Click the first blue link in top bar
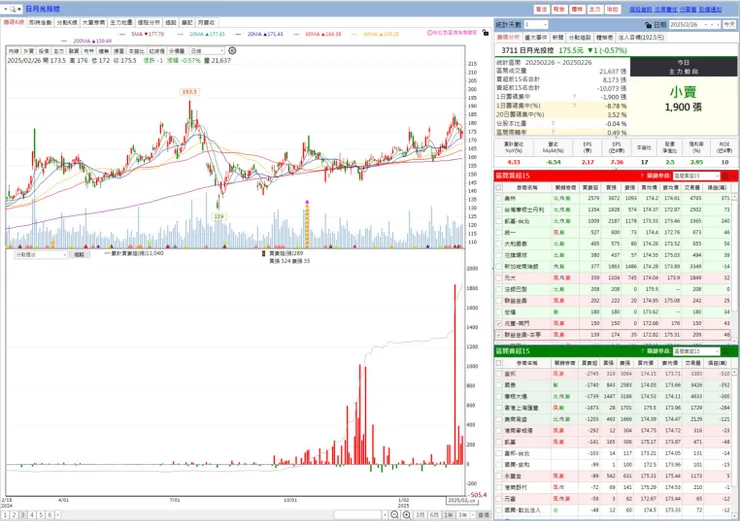 click(x=641, y=9)
